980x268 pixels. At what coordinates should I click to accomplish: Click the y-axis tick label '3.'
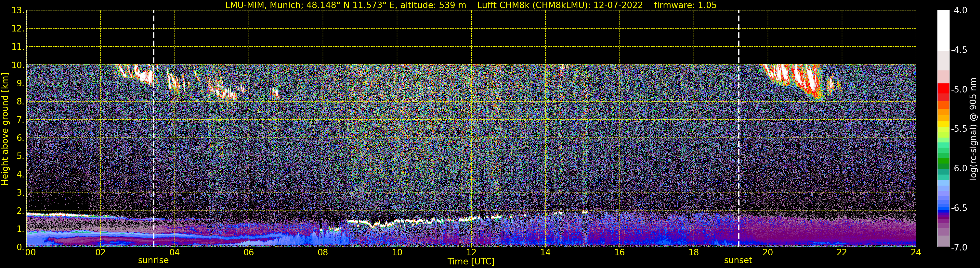20,193
